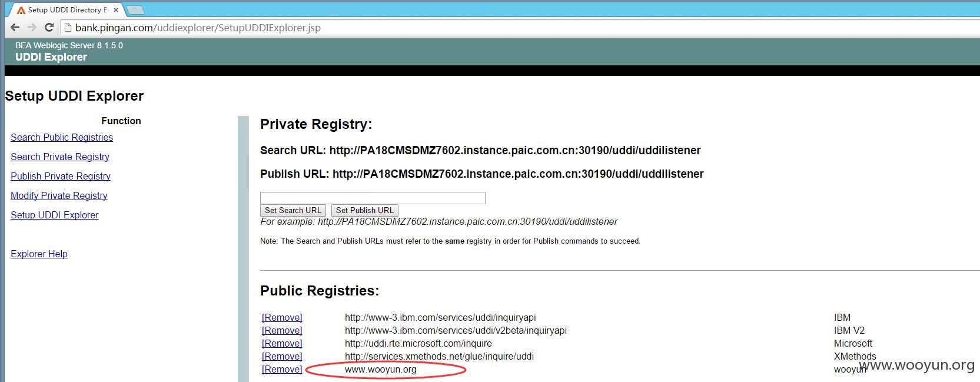Click the services.xmethods.net registry URL text

(x=439, y=356)
